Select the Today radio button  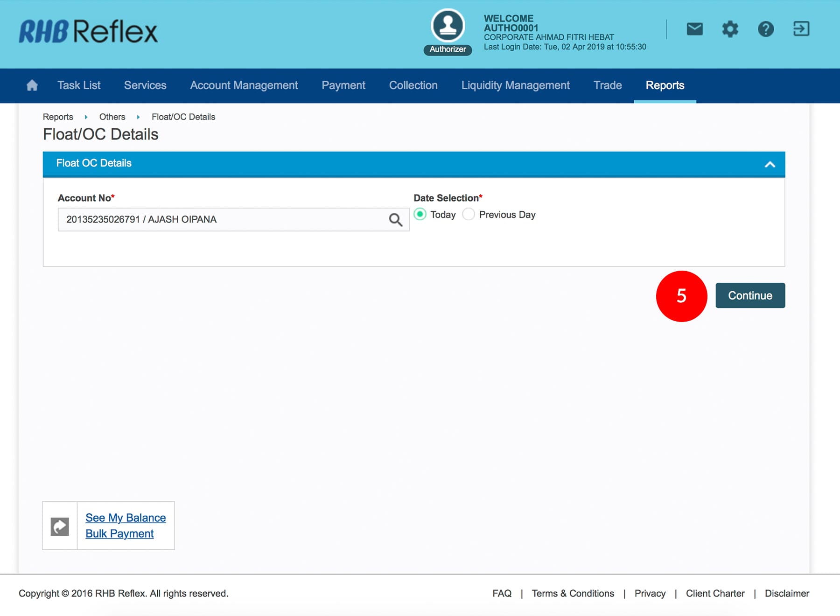(x=420, y=214)
